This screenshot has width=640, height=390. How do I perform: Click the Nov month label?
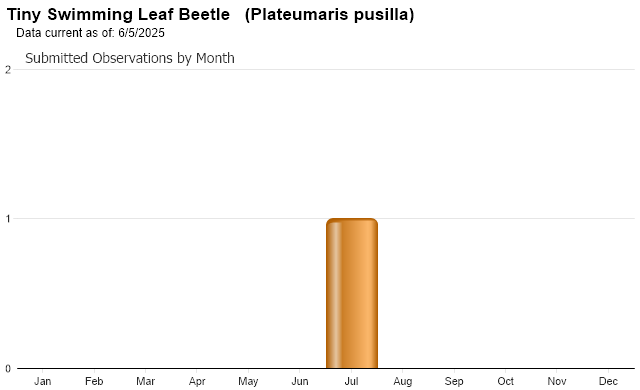tap(557, 381)
